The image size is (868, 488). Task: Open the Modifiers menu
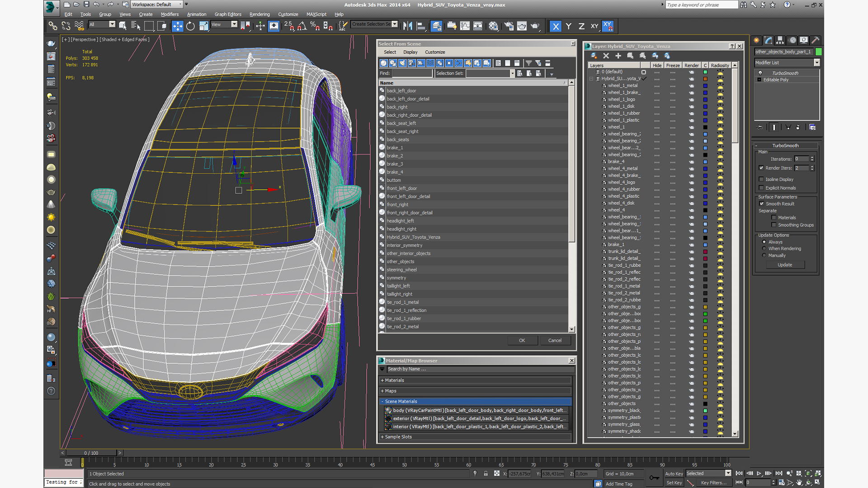tap(170, 14)
